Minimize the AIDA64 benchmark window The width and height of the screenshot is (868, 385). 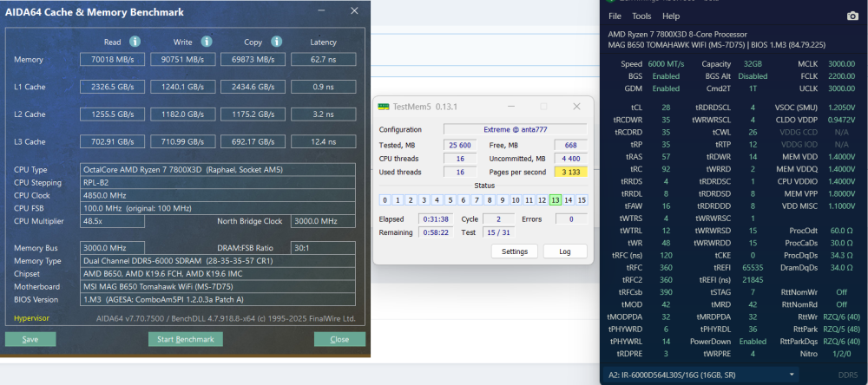(x=321, y=10)
